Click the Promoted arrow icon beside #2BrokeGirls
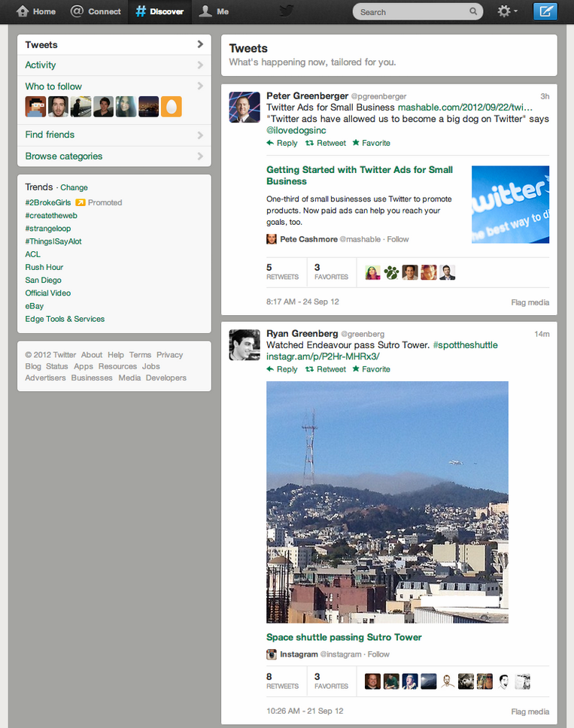This screenshot has height=728, width=574. pos(80,202)
